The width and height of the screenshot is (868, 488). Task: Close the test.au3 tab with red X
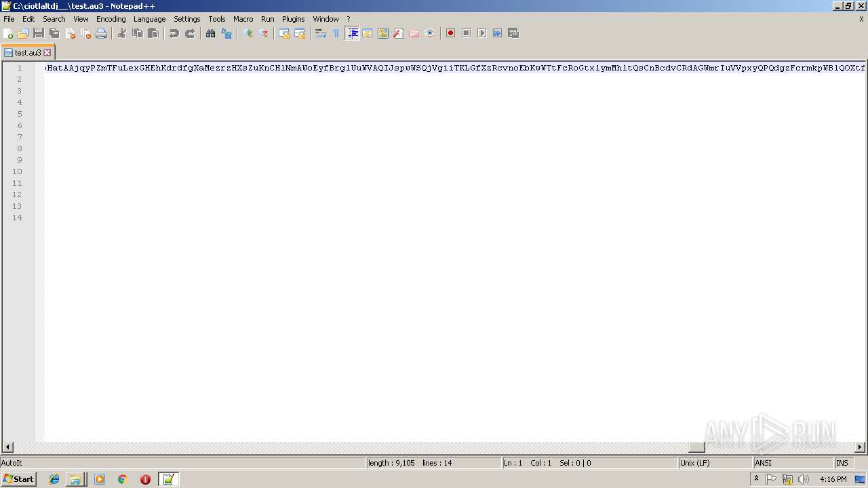click(x=47, y=52)
